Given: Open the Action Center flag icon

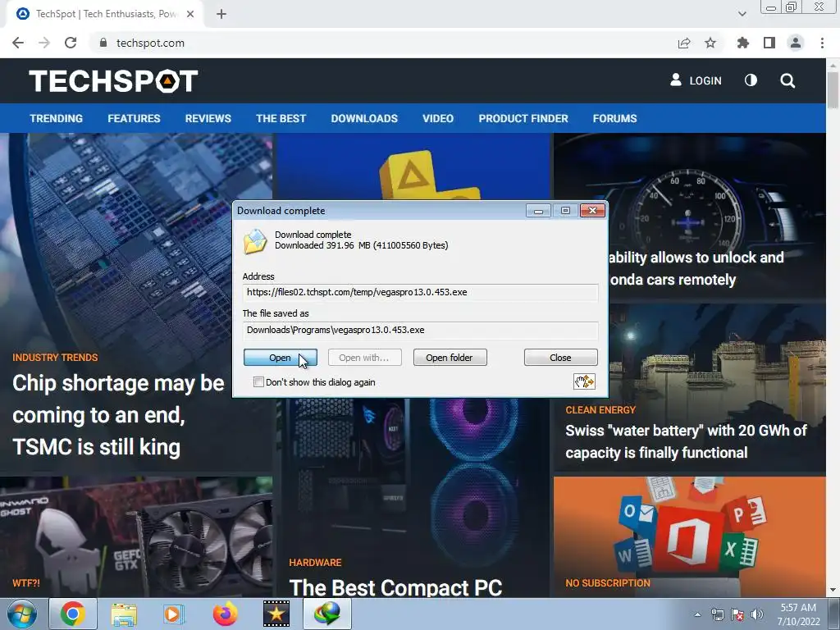Looking at the screenshot, I should point(737,614).
